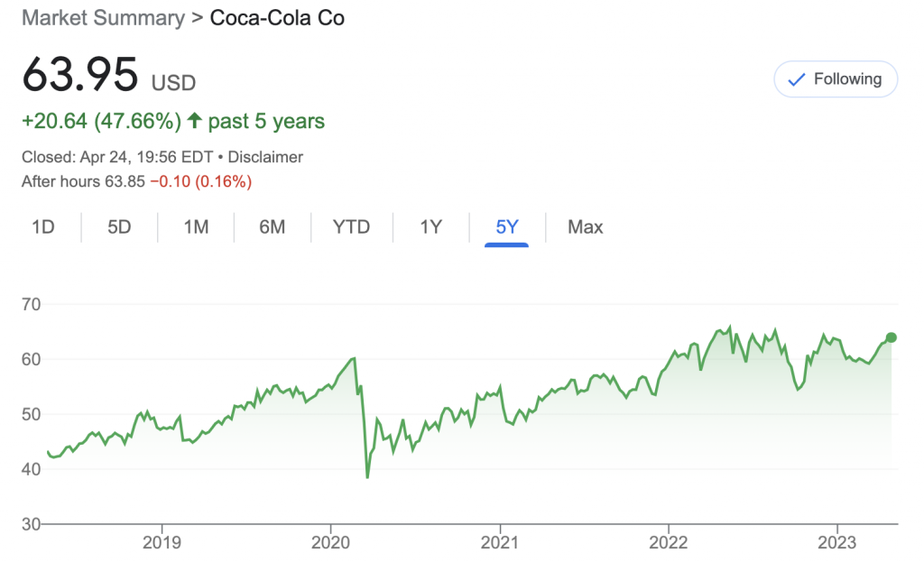Screen dimensions: 924x562
Task: Click the 63.95 USD price
Action: coord(81,76)
